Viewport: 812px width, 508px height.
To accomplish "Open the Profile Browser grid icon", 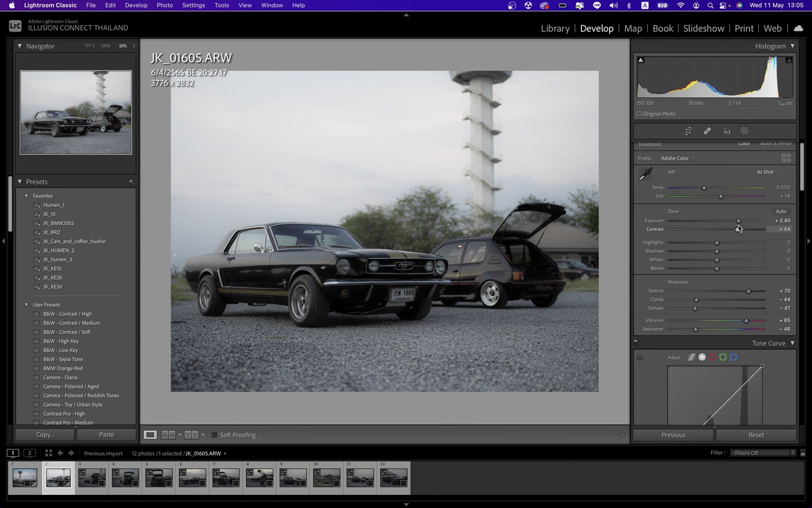I will (x=786, y=158).
